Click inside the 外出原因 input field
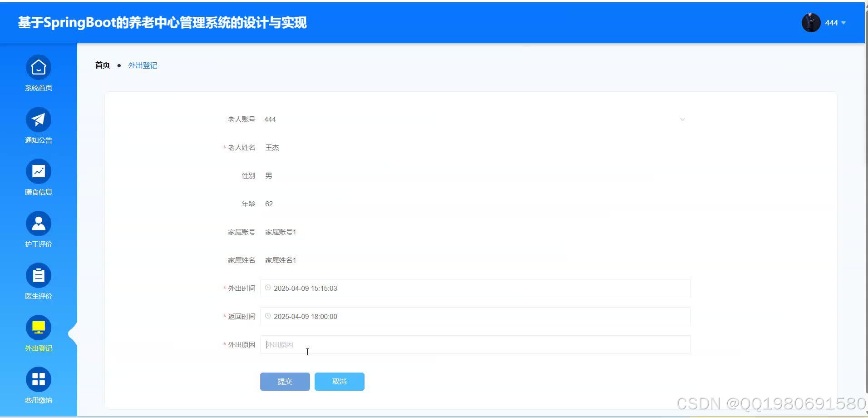Image resolution: width=868 pixels, height=418 pixels. coord(454,344)
